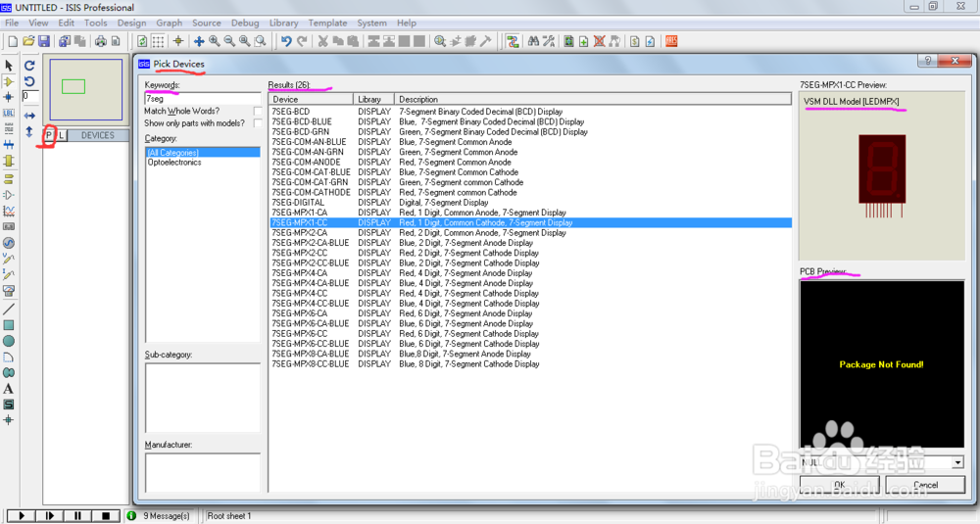Image resolution: width=980 pixels, height=524 pixels.
Task: Sort results by the Description column header
Action: click(x=593, y=99)
